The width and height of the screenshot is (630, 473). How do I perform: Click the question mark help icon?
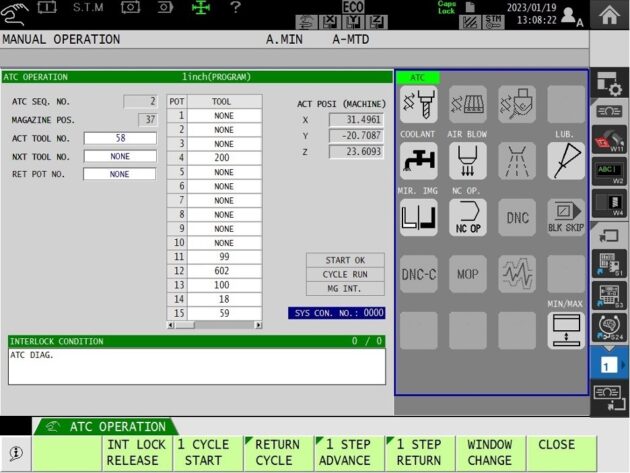(x=235, y=7)
